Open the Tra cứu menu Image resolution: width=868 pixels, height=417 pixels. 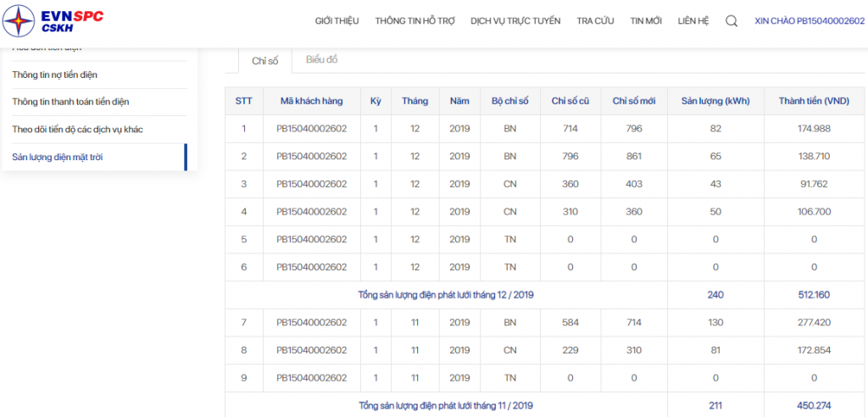595,21
